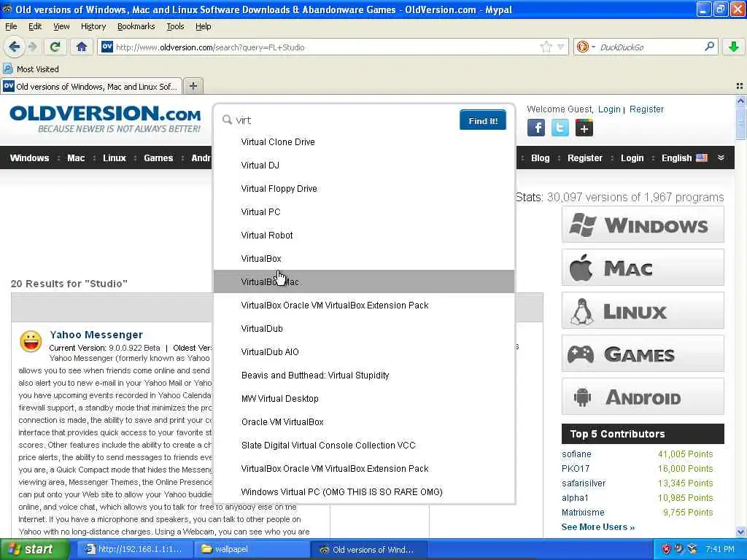Image resolution: width=747 pixels, height=560 pixels.
Task: Open Yahoo Messenger result title
Action: tap(96, 335)
